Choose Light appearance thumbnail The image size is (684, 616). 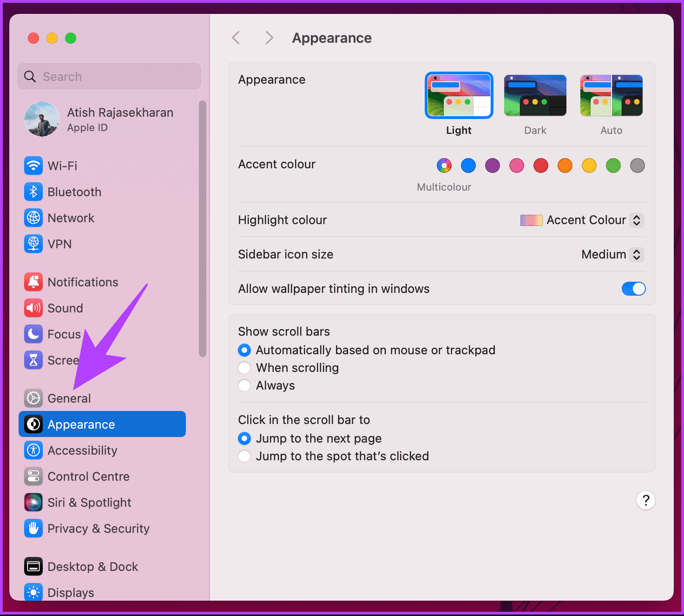[x=459, y=95]
